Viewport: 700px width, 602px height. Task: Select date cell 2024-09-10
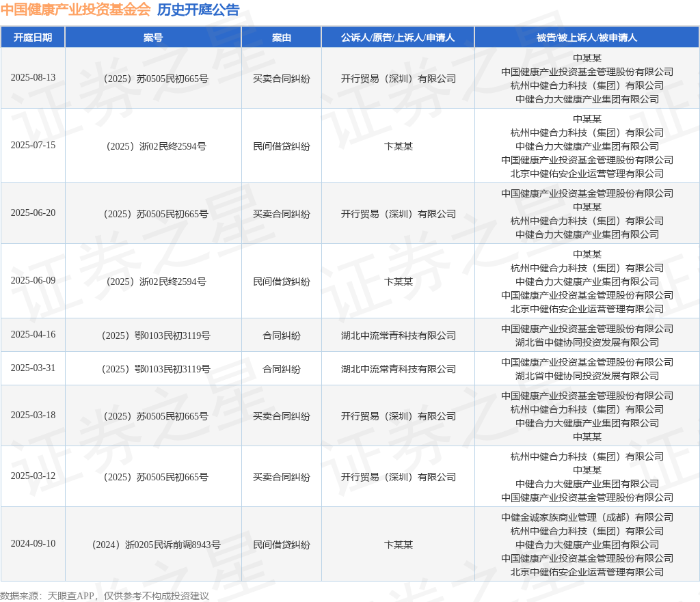(x=33, y=544)
